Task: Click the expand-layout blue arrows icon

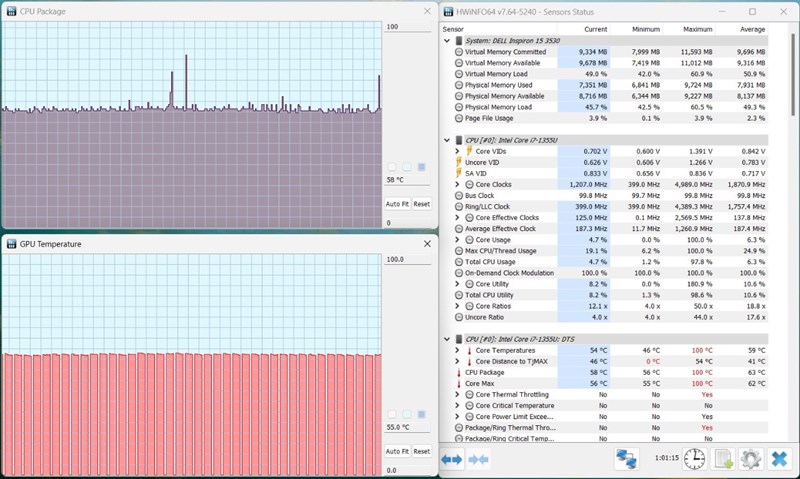Action: click(x=452, y=460)
